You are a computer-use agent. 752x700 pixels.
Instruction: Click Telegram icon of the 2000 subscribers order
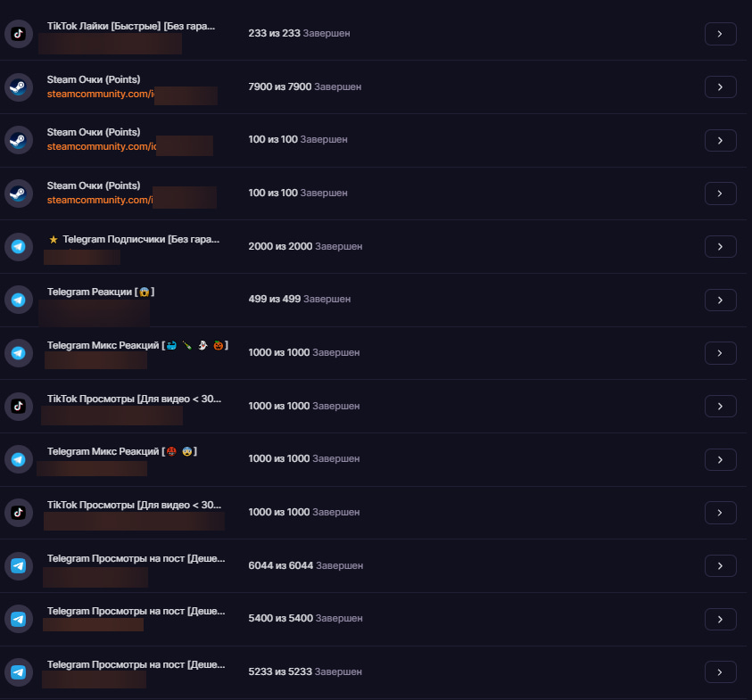(x=18, y=246)
